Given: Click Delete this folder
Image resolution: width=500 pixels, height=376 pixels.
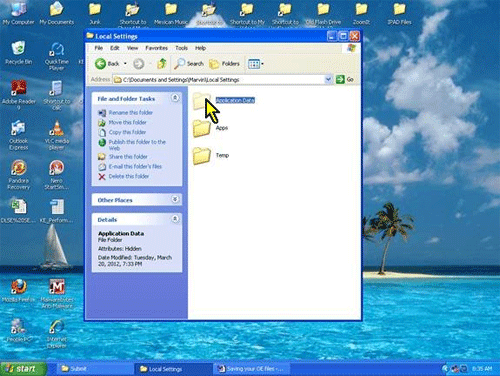Looking at the screenshot, I should tap(129, 176).
